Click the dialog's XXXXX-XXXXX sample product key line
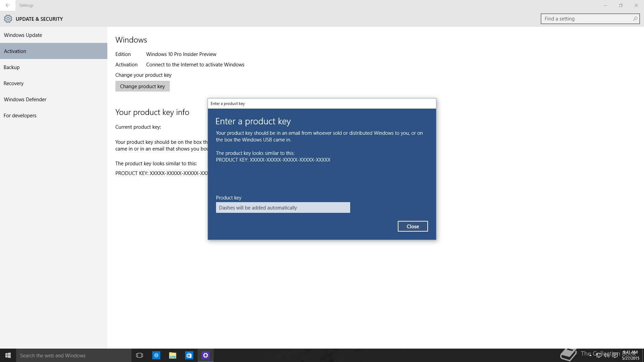Screen dimensions: 644x362 273,160
